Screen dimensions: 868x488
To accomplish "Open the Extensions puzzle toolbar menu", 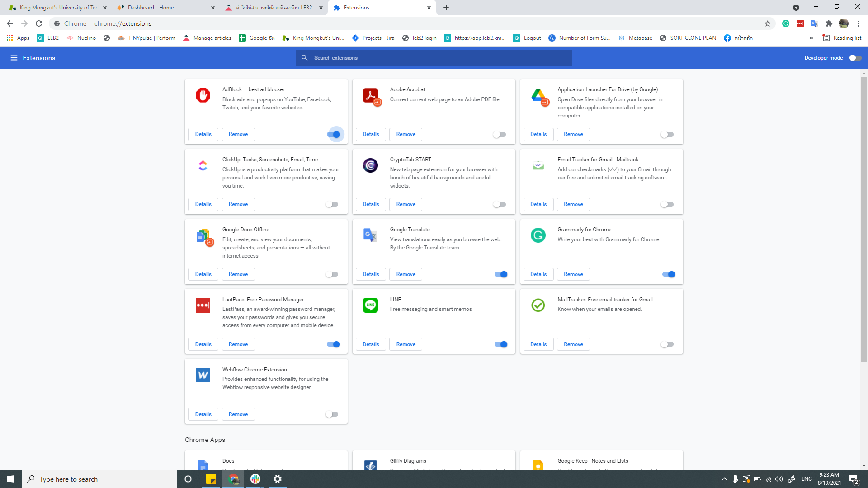I will pyautogui.click(x=829, y=23).
